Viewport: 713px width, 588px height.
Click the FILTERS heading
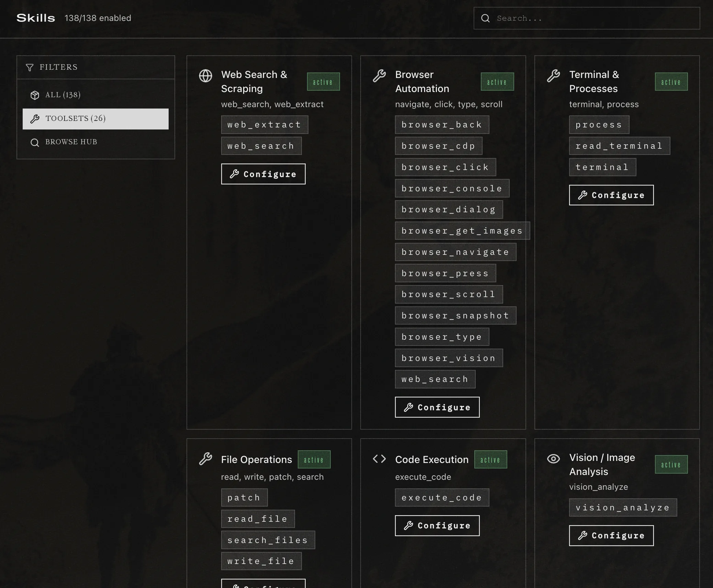click(58, 67)
